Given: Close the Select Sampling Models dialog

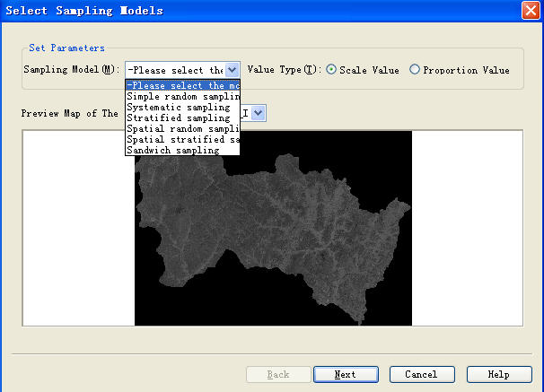Looking at the screenshot, I should [x=531, y=11].
